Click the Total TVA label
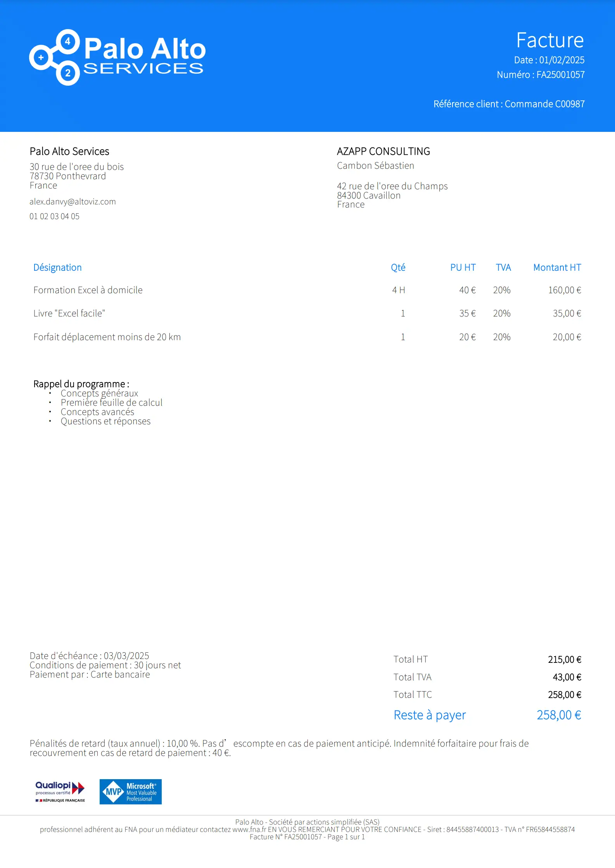The width and height of the screenshot is (615, 868). 413,677
